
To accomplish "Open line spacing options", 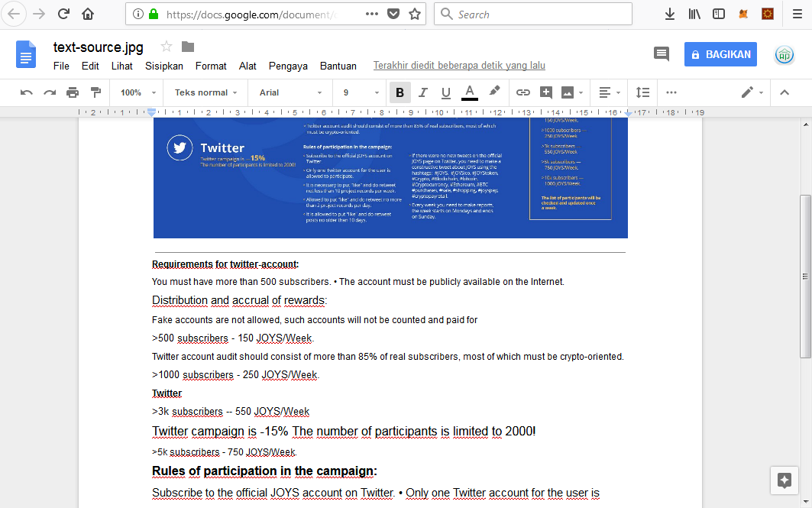I will tap(642, 92).
